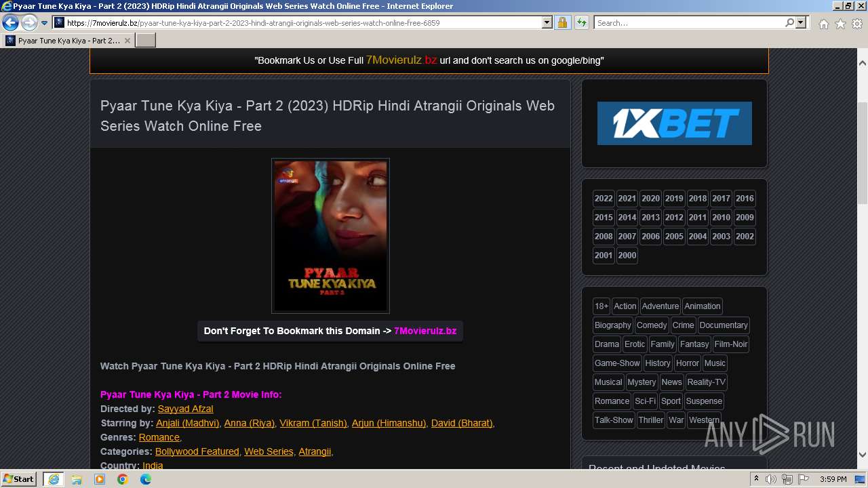
Task: Open the Windows Start menu
Action: coord(19,479)
